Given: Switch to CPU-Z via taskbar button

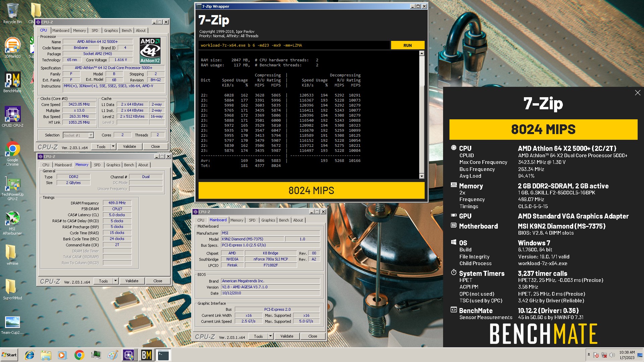Looking at the screenshot, I should 129,355.
